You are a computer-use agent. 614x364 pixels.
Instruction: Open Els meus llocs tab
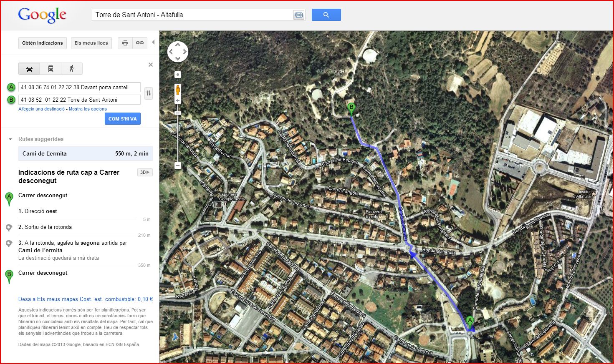click(x=91, y=43)
